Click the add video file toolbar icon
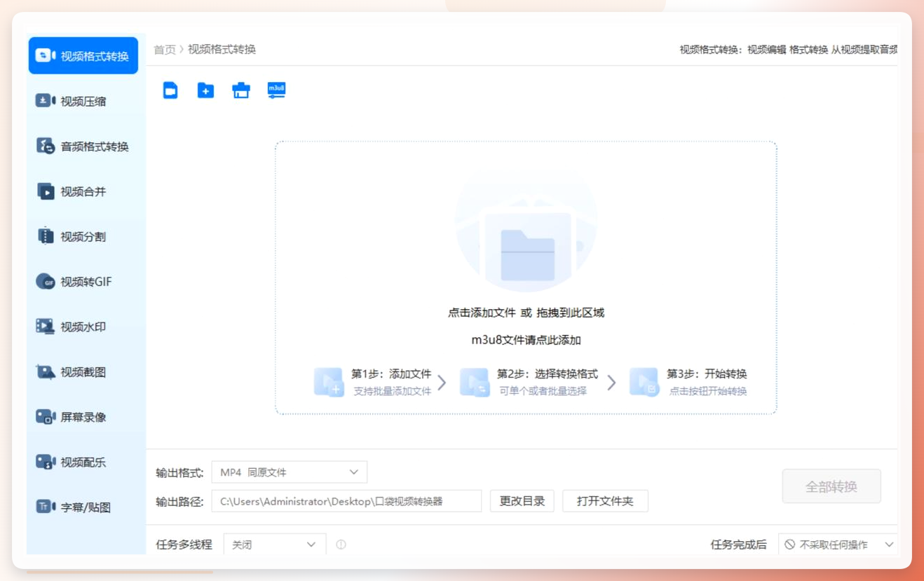Image resolution: width=924 pixels, height=581 pixels. coord(170,90)
